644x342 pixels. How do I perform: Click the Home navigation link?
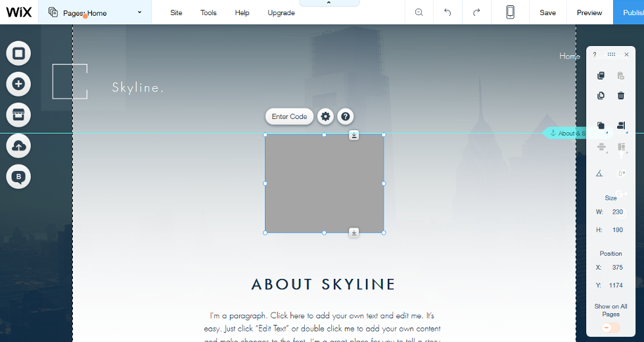pos(570,56)
